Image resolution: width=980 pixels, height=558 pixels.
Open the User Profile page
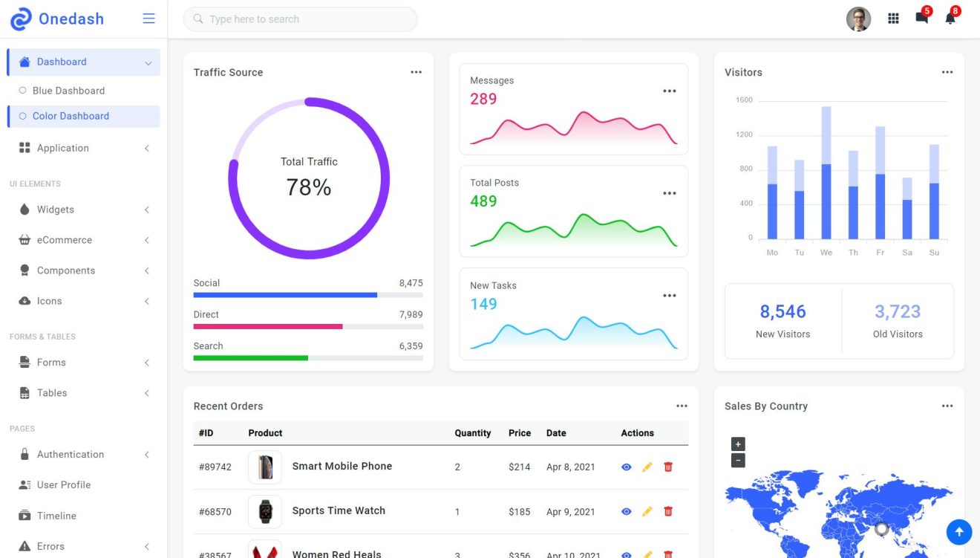(64, 484)
